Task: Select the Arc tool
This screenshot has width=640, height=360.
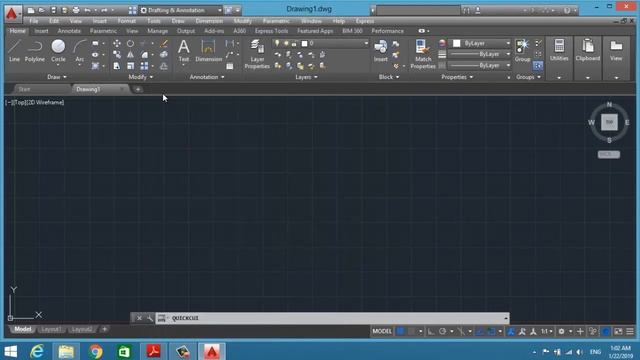Action: coord(80,51)
